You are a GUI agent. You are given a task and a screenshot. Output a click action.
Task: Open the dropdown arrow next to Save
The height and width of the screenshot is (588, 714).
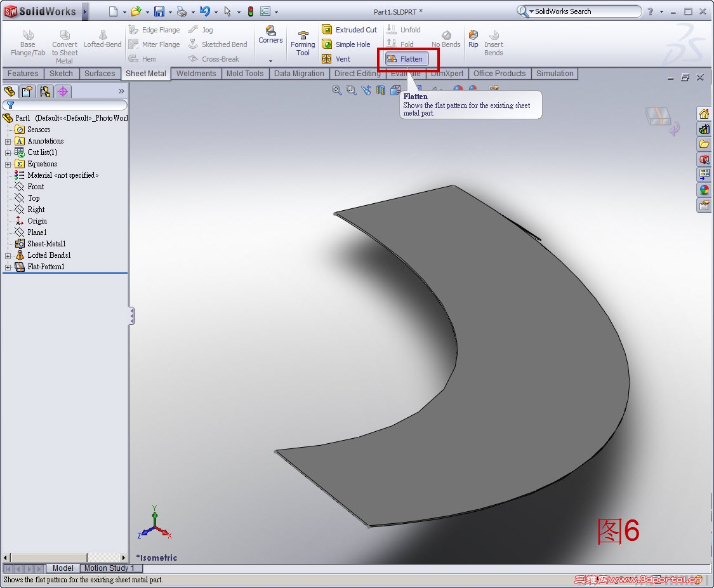[x=170, y=12]
